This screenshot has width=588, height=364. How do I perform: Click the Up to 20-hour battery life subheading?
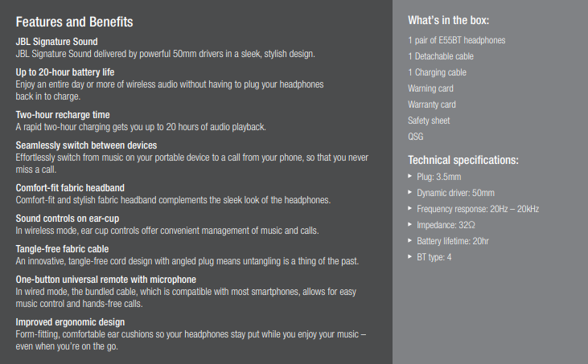[65, 72]
